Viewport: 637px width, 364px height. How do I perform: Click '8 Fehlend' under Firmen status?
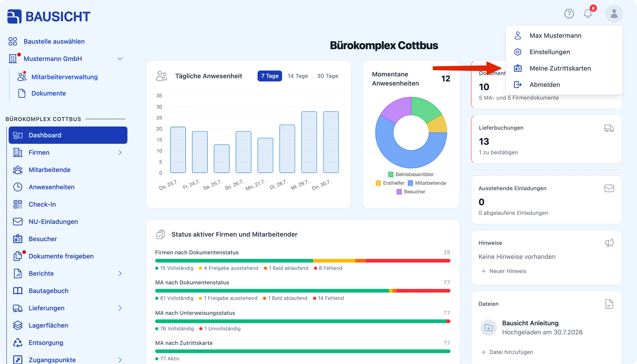coord(328,268)
